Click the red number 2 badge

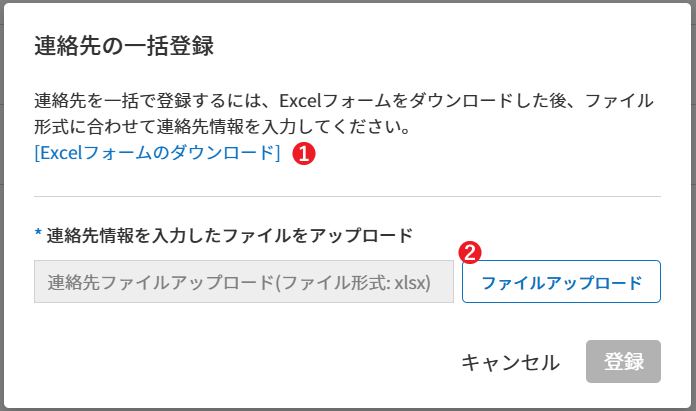click(x=467, y=251)
